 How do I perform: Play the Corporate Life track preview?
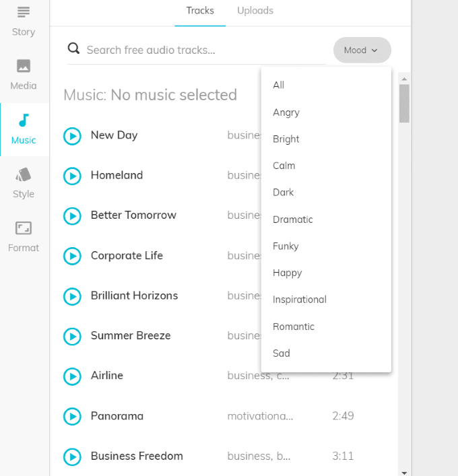pyautogui.click(x=72, y=256)
